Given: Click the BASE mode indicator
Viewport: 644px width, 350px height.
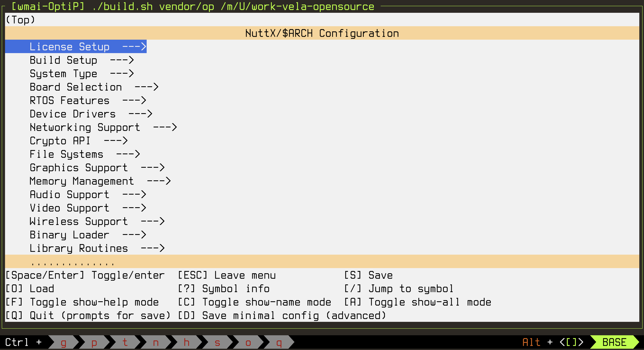Looking at the screenshot, I should (615, 342).
